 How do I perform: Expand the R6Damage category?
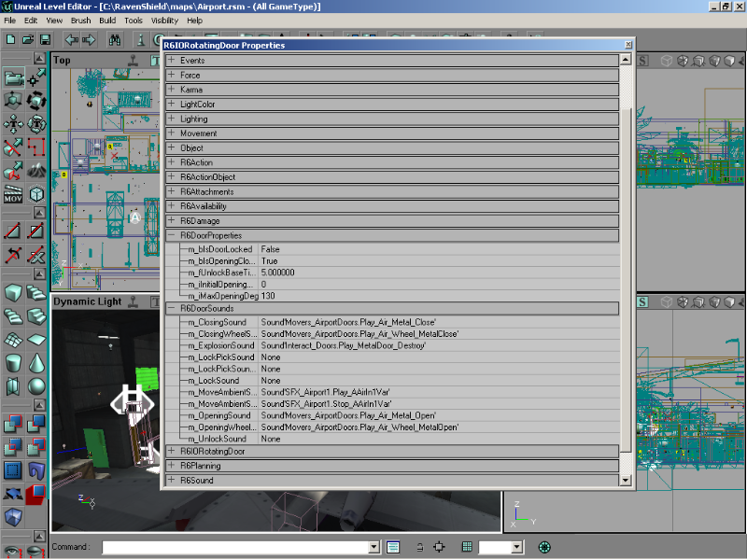172,220
